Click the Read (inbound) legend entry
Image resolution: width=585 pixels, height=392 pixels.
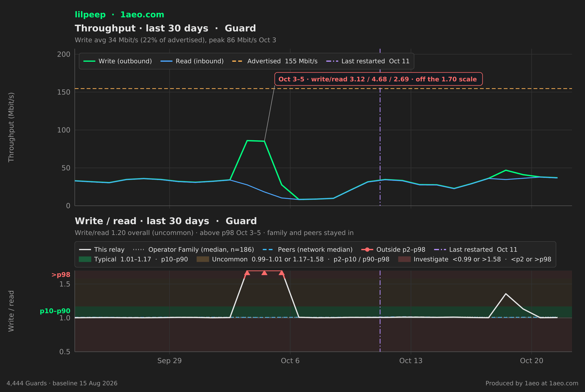pyautogui.click(x=192, y=61)
